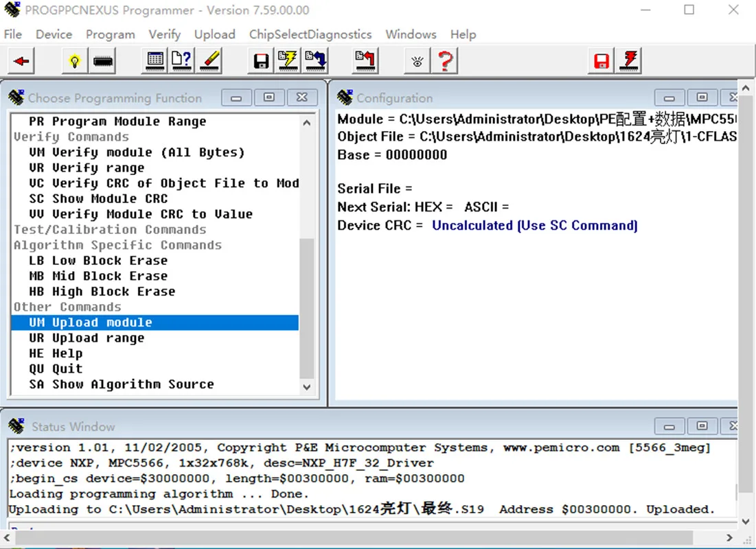756x549 pixels.
Task: Open the File menu
Action: (x=12, y=34)
